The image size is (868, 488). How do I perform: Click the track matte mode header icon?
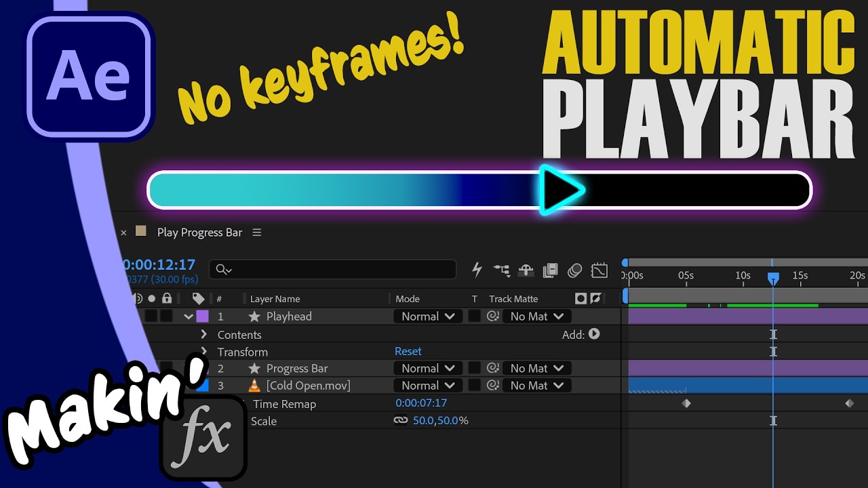tap(580, 298)
